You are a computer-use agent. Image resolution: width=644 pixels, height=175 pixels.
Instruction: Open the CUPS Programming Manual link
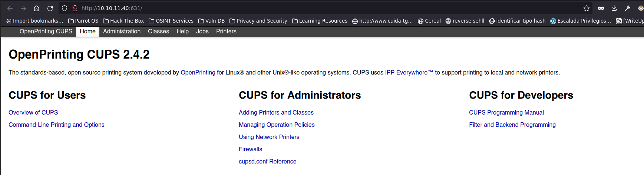[506, 112]
